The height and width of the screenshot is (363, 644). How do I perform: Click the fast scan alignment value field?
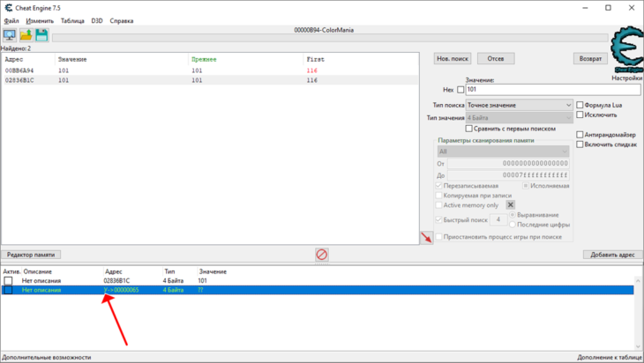point(498,220)
